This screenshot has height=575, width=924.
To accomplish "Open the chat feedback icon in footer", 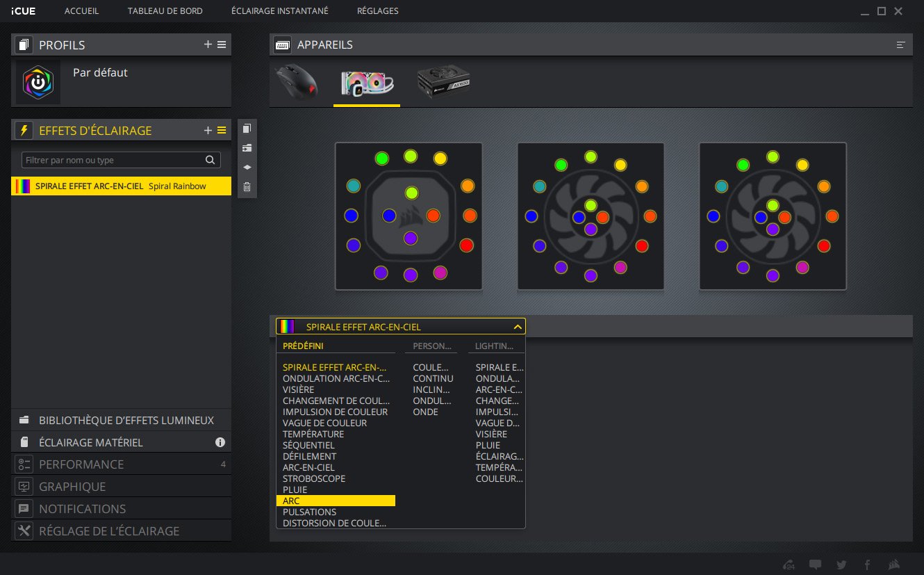I will (x=816, y=564).
